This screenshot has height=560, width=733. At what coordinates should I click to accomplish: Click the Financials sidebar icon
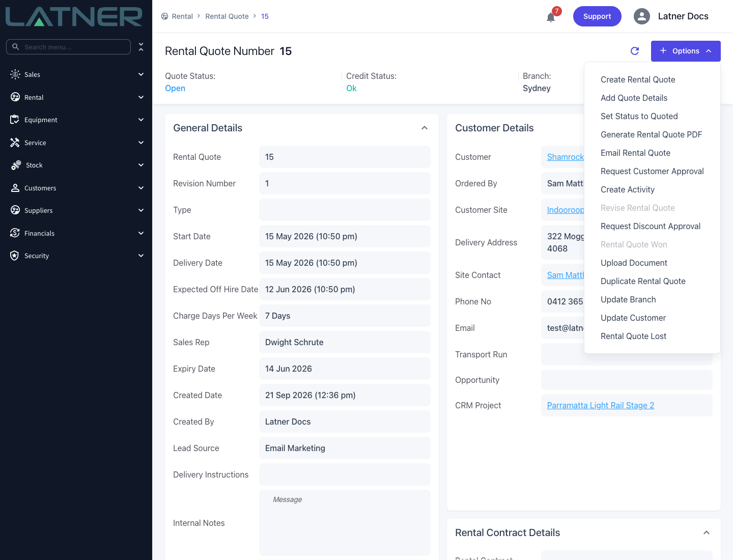tap(15, 233)
